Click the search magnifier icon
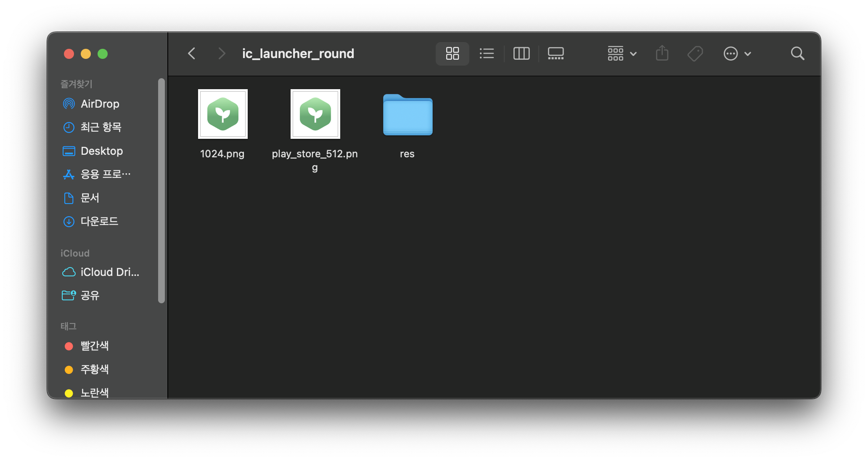 click(x=797, y=53)
